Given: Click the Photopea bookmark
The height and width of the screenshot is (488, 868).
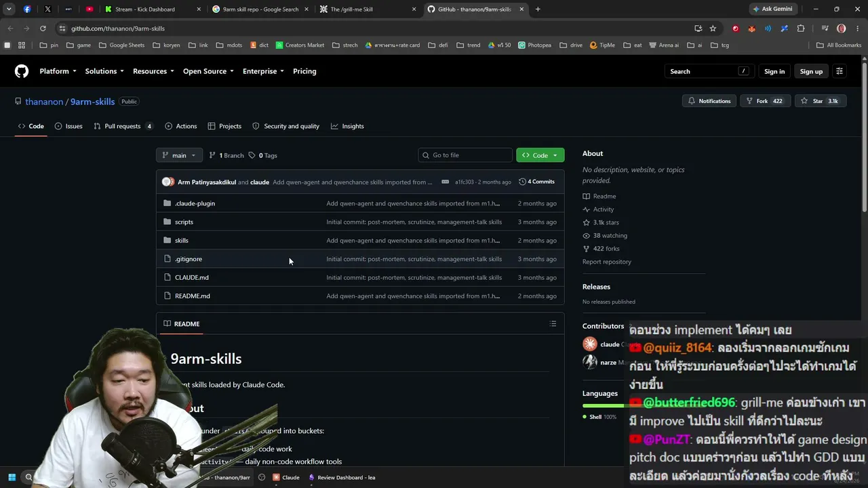Looking at the screenshot, I should point(534,45).
